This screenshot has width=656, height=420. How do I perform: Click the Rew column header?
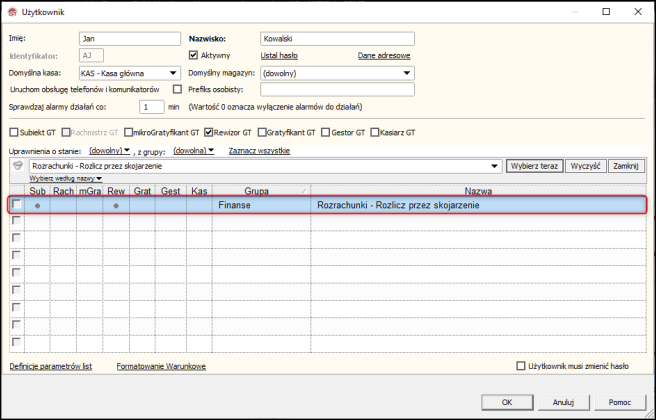(116, 191)
